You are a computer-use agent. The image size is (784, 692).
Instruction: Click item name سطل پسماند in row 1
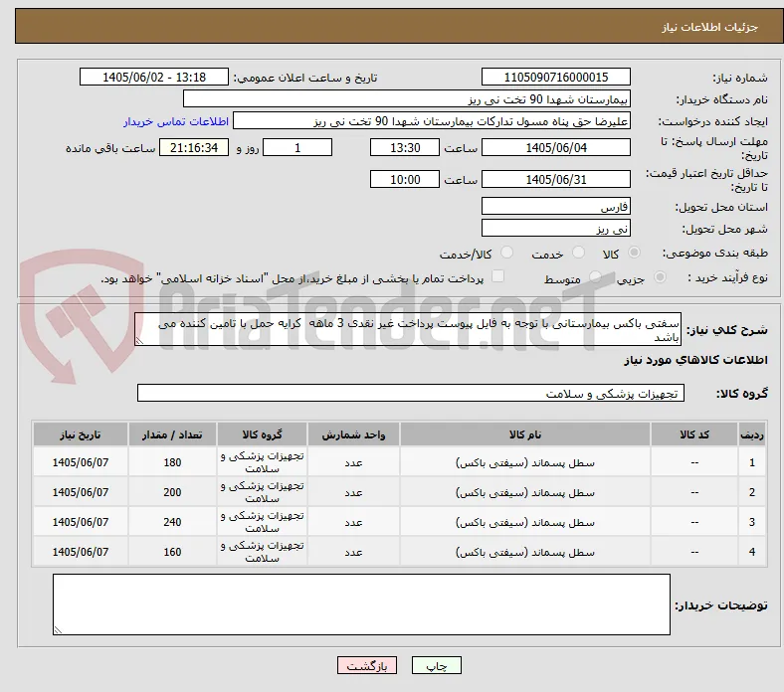(525, 462)
